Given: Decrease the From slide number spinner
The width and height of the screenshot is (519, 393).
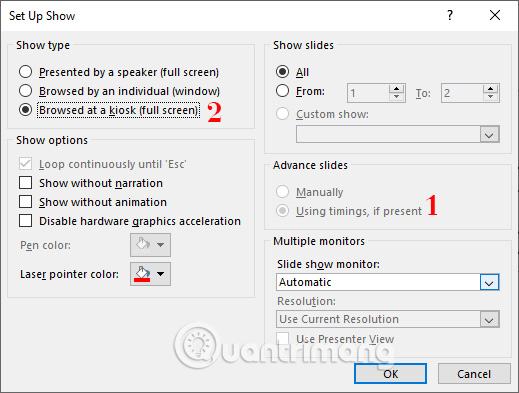Looking at the screenshot, I should click(396, 97).
